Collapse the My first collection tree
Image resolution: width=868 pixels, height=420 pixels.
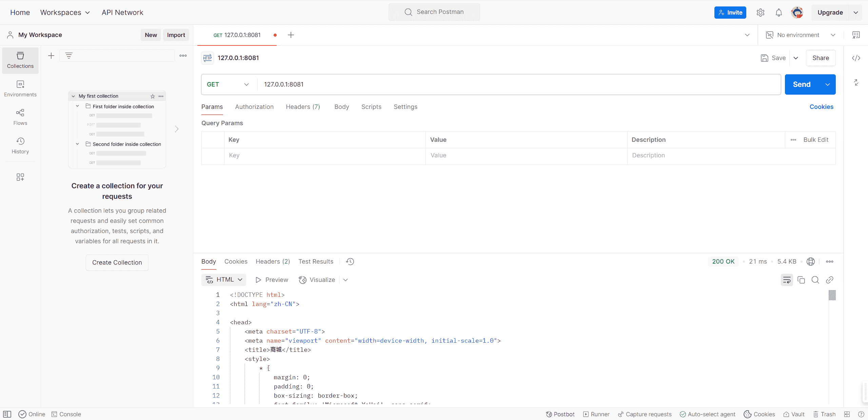tap(73, 96)
